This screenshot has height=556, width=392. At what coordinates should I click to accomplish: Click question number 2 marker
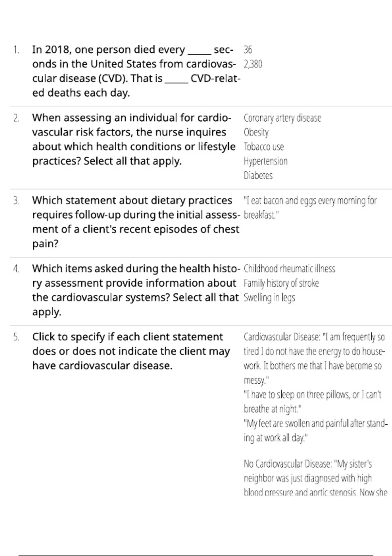click(x=16, y=118)
